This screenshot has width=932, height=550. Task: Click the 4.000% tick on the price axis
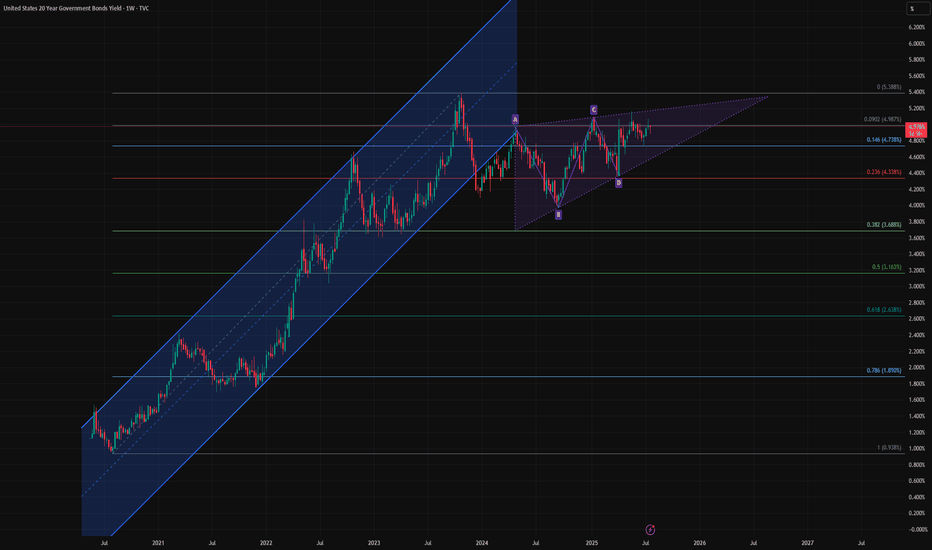[917, 205]
